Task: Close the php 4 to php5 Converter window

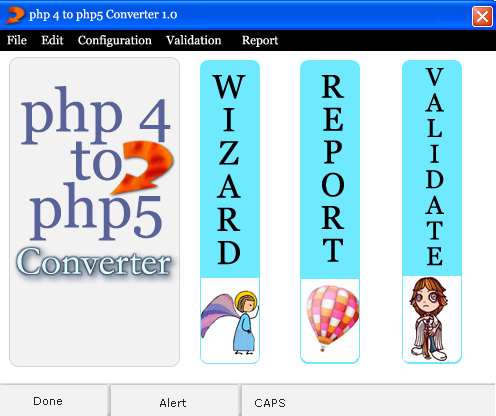Action: (482, 16)
